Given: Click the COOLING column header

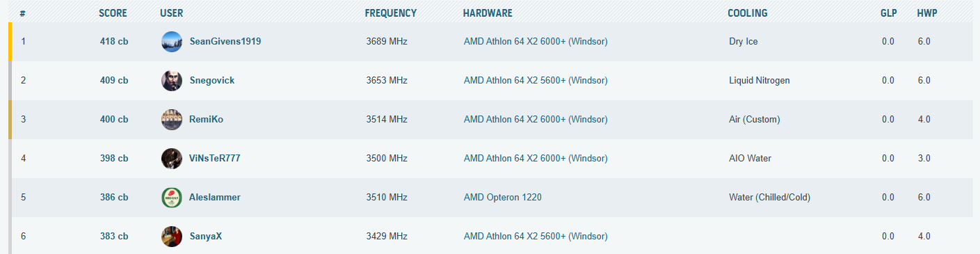Looking at the screenshot, I should [748, 13].
